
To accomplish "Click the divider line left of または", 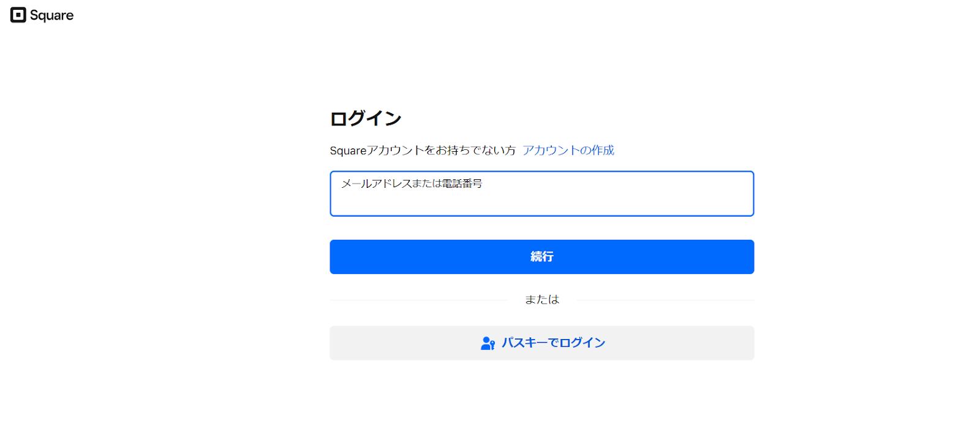I will coord(418,300).
